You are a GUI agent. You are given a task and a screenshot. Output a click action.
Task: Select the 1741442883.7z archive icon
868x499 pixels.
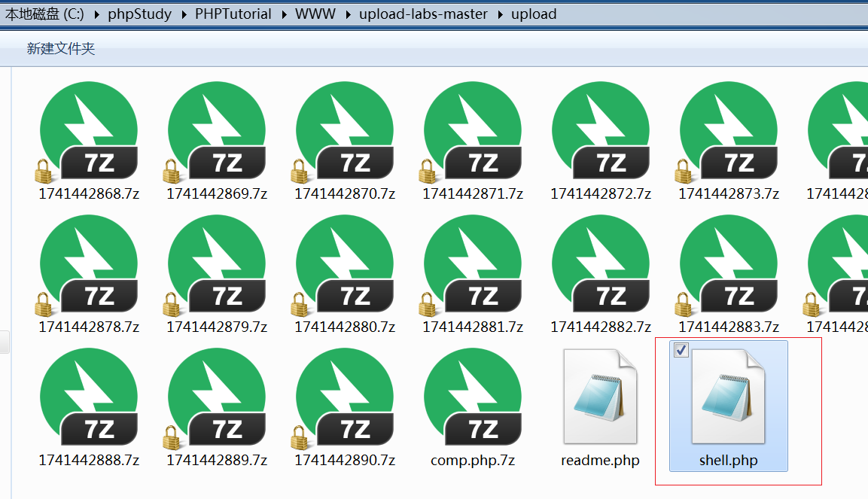click(728, 265)
